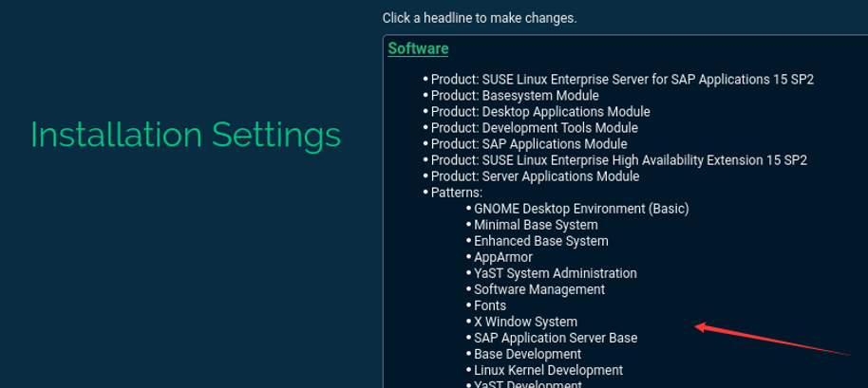The width and height of the screenshot is (868, 388).
Task: Select the X Window System pattern
Action: click(525, 322)
